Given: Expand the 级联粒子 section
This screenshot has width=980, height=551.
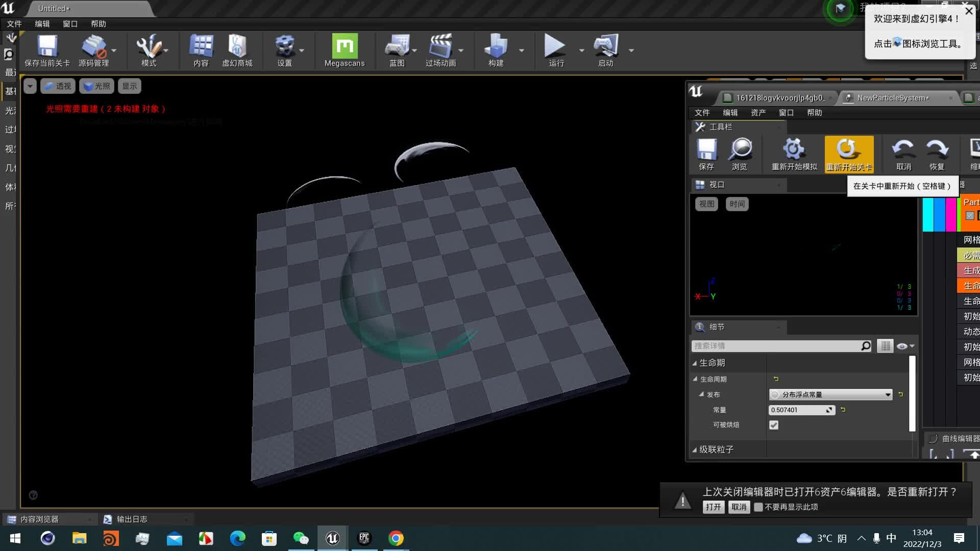Looking at the screenshot, I should pos(695,449).
